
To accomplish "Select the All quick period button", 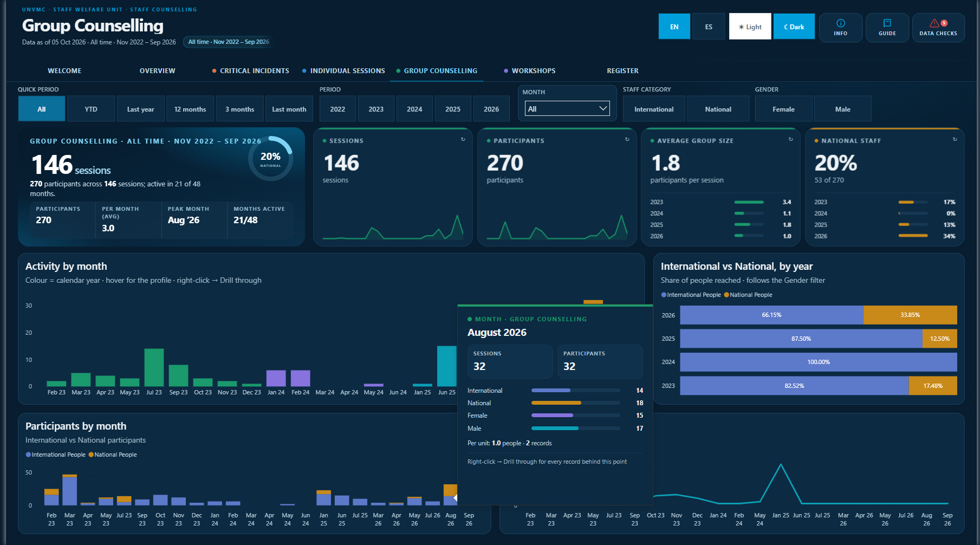I will coord(42,109).
